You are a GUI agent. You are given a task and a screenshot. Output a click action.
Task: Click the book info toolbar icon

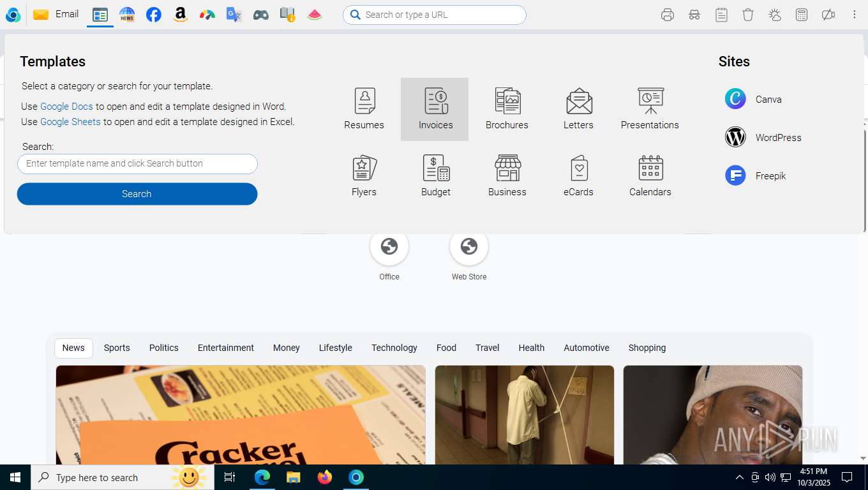(x=288, y=15)
